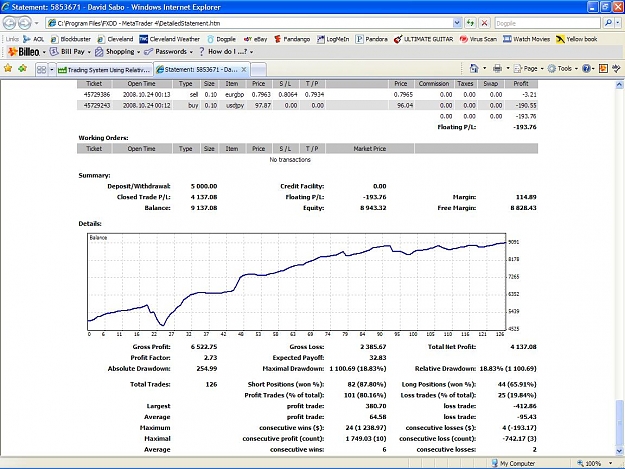
Task: Click the Add to Favorites icon
Action: 23,69
